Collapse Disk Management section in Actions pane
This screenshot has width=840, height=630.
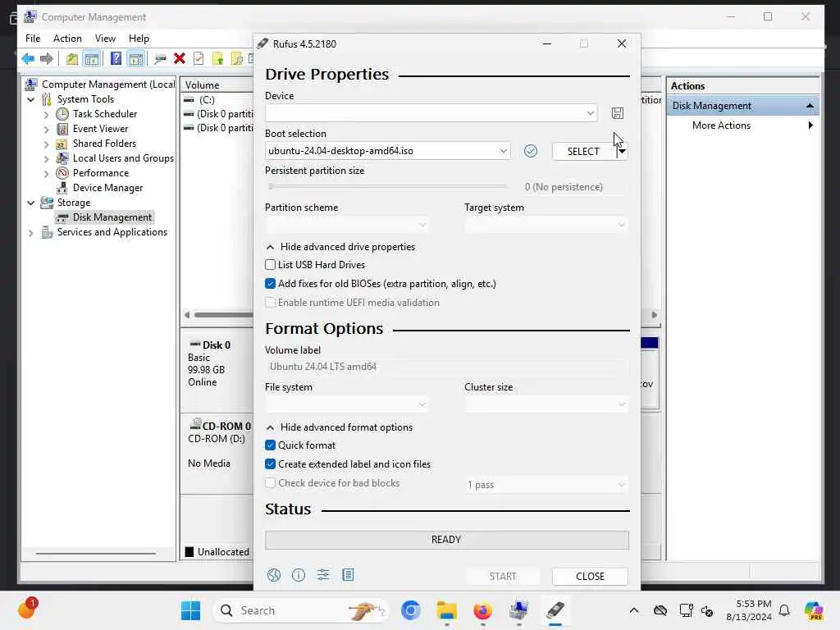[810, 106]
